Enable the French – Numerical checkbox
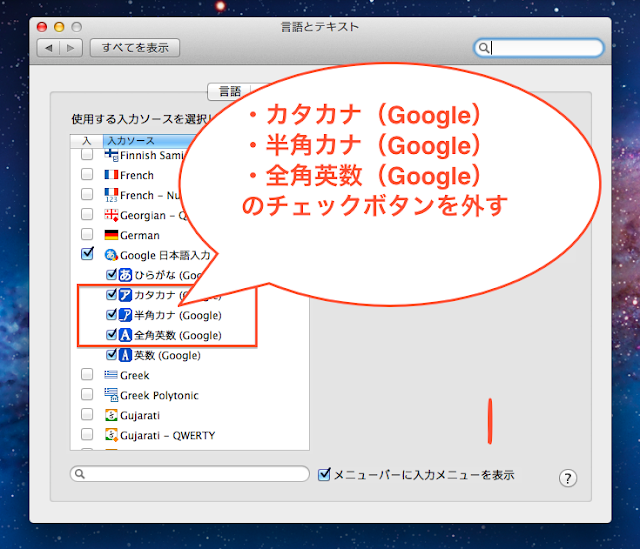This screenshot has height=549, width=640. [x=87, y=194]
